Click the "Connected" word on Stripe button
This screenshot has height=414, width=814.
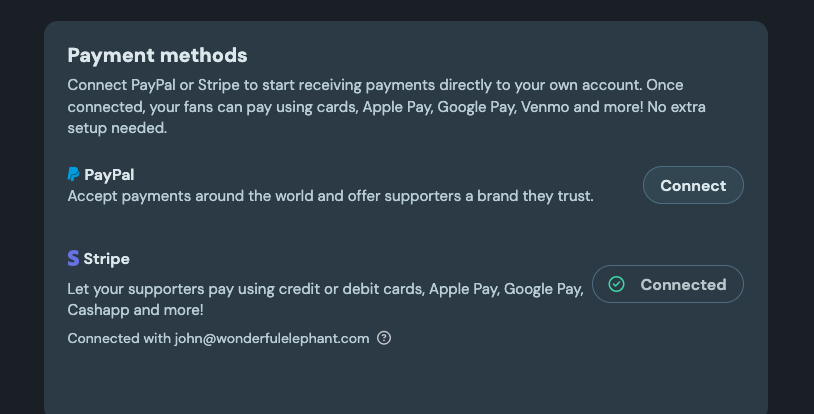(683, 284)
